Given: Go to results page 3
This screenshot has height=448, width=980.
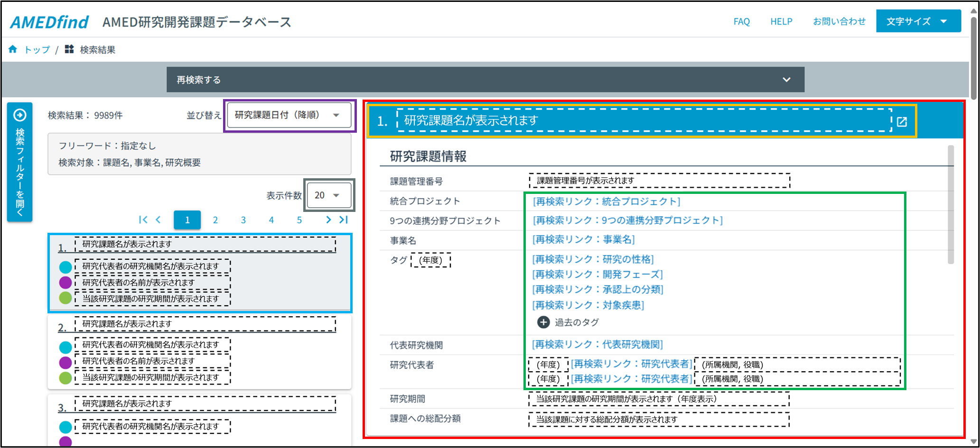Looking at the screenshot, I should pyautogui.click(x=243, y=220).
